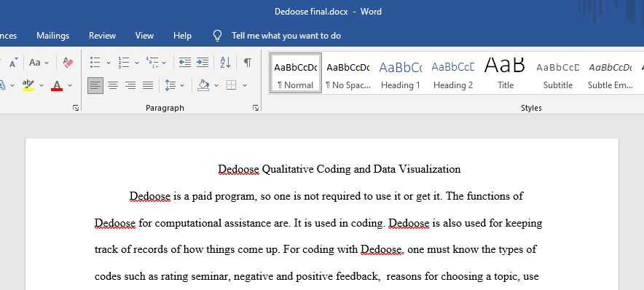Click the Tell me lightbulb icon
644x290 pixels.
click(218, 36)
